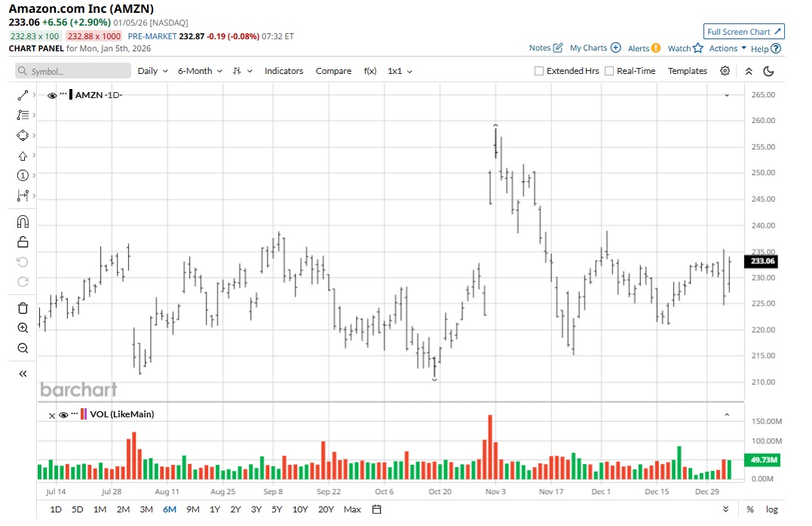Collapse the toolbar with double up chevron
The height and width of the screenshot is (526, 812).
tap(749, 72)
